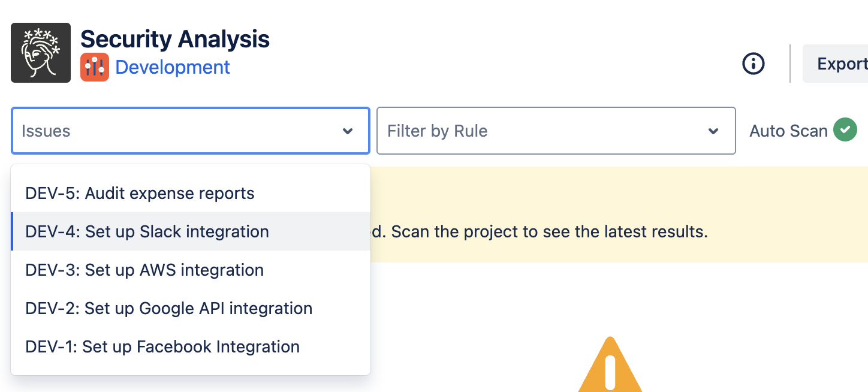Screen dimensions: 868x392
Task: Click the Security Analysis page title
Action: click(175, 39)
